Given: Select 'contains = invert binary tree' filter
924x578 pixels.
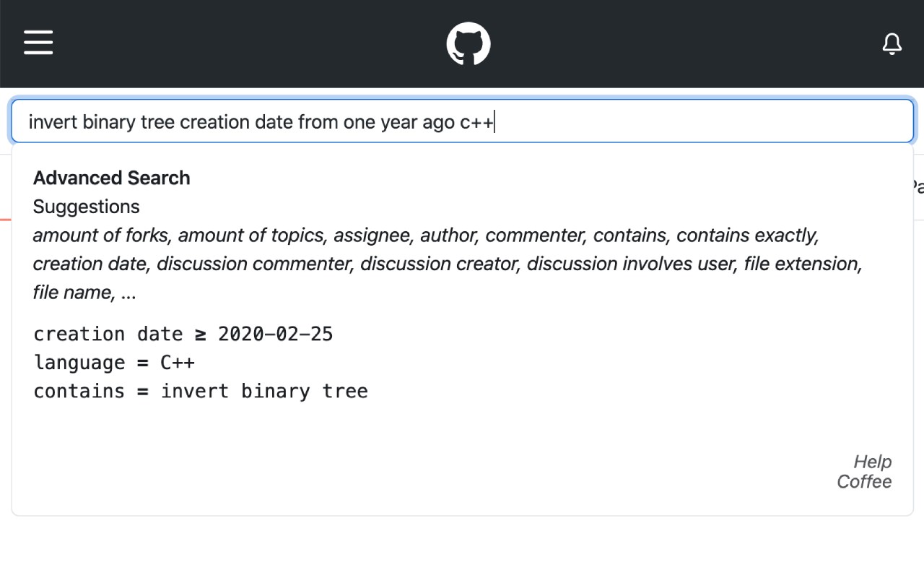Looking at the screenshot, I should pos(201,392).
